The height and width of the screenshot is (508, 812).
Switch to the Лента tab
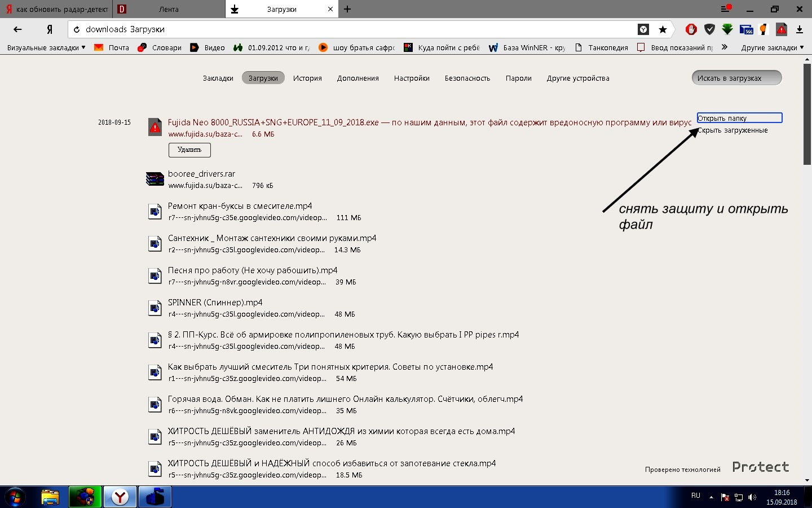click(169, 9)
